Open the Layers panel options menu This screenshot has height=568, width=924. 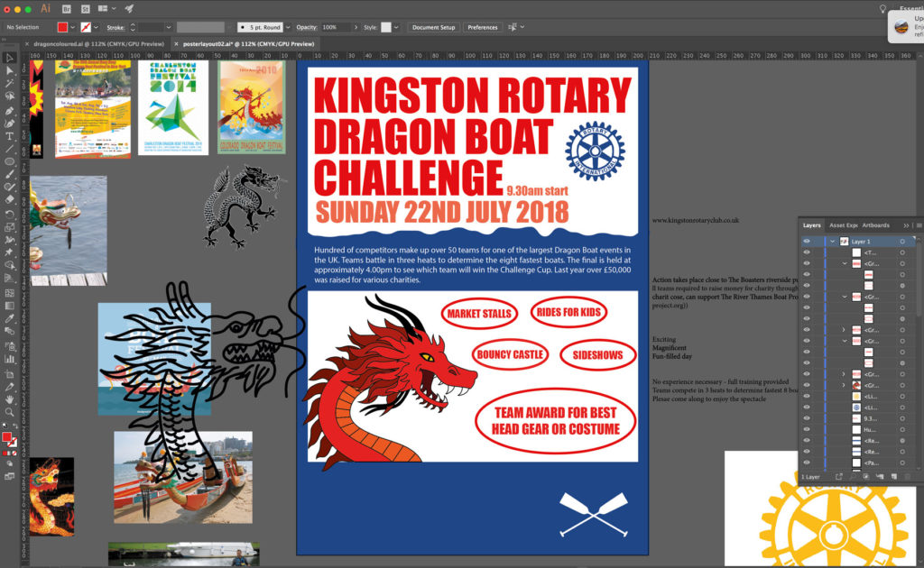pyautogui.click(x=919, y=225)
